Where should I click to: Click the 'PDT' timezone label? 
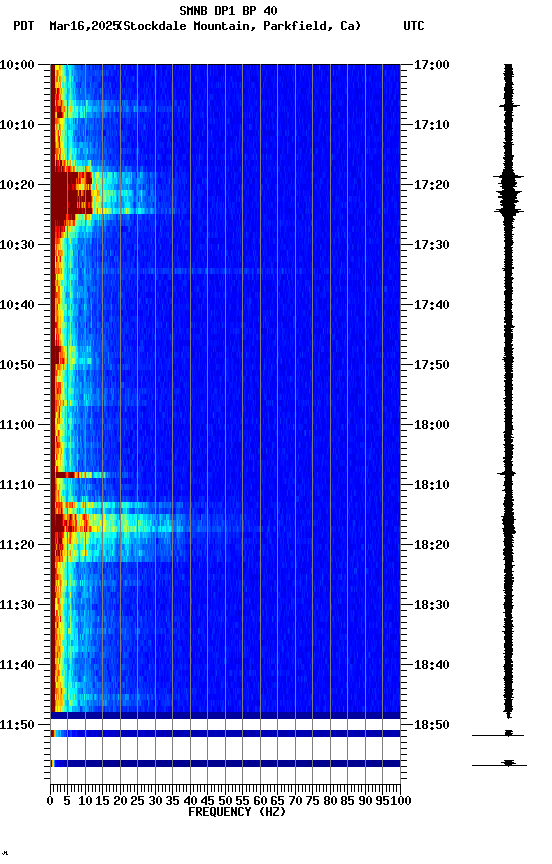[24, 26]
